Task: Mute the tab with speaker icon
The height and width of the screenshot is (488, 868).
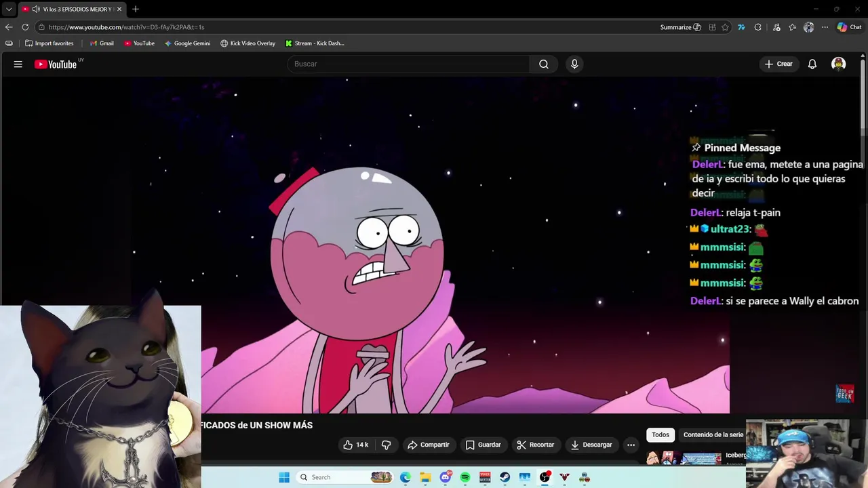Action: click(x=35, y=9)
